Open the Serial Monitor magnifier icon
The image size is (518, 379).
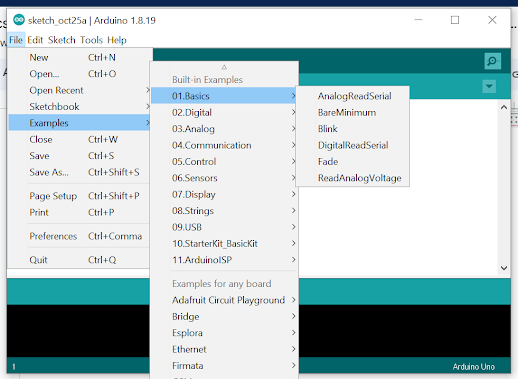click(492, 61)
